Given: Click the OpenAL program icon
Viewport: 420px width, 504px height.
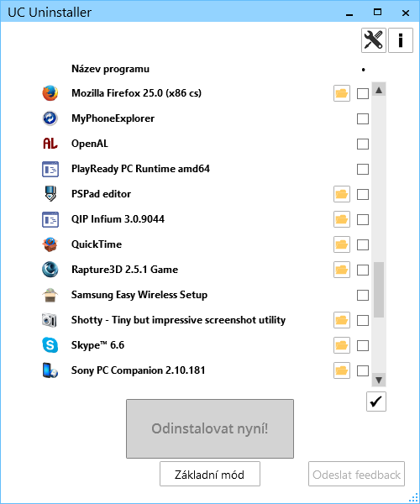Looking at the screenshot, I should (50, 144).
